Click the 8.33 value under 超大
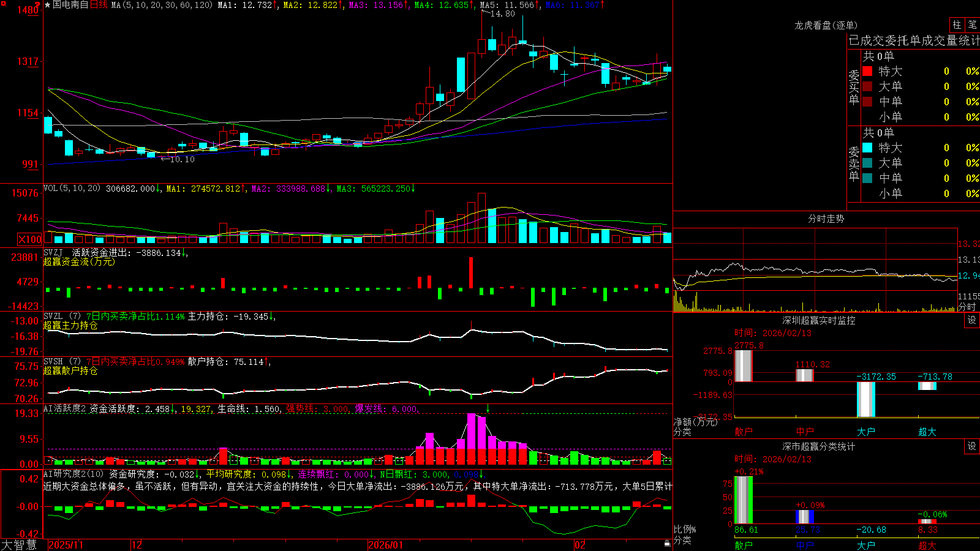 [927, 530]
